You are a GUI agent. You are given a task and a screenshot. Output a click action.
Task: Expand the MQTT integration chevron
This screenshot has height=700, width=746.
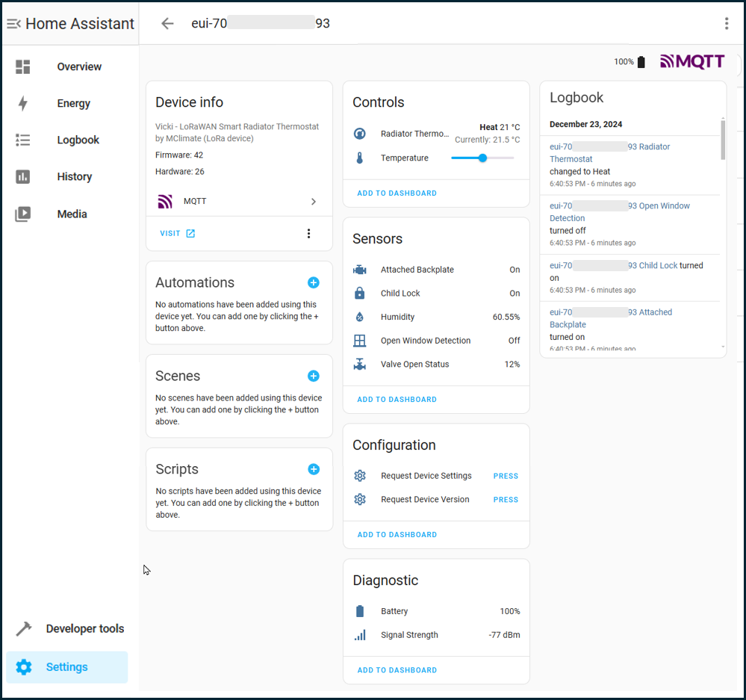313,201
